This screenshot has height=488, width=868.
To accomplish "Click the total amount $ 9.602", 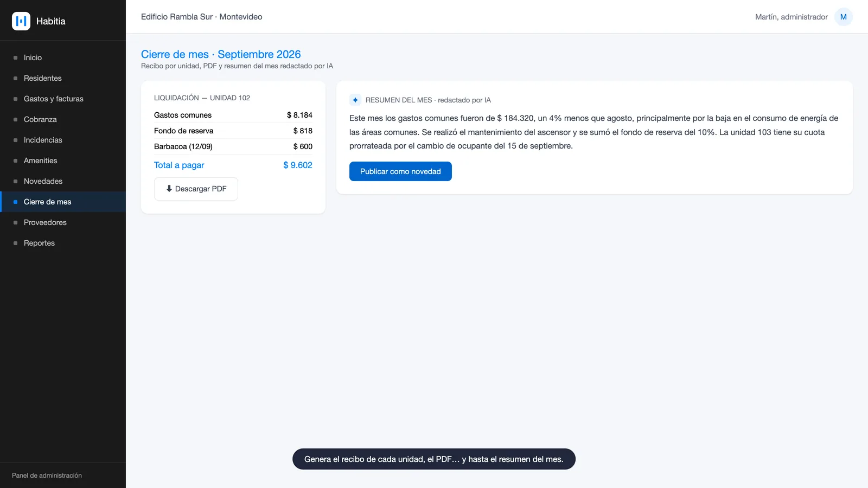I will [298, 165].
